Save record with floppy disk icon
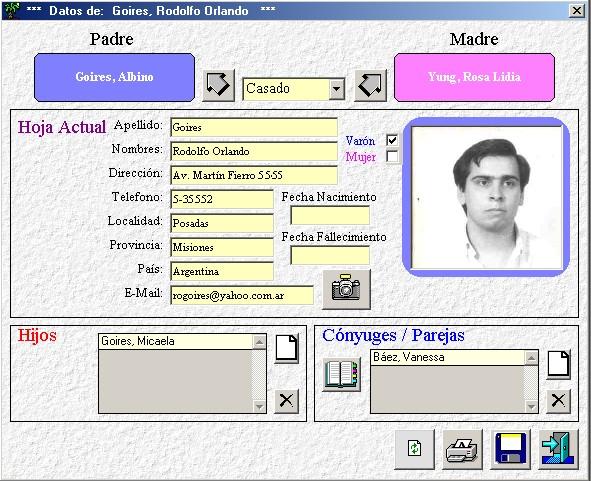Image resolution: width=591 pixels, height=481 pixels. click(x=510, y=449)
